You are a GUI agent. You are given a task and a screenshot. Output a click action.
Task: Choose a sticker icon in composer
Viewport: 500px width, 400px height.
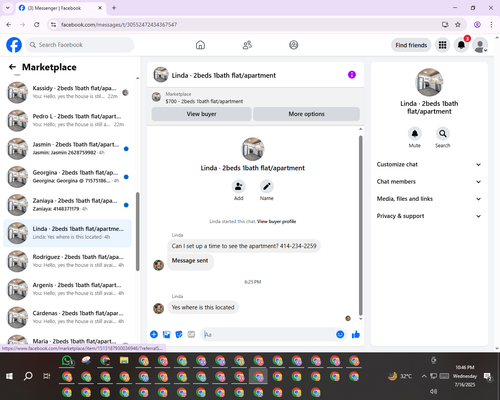tap(179, 334)
